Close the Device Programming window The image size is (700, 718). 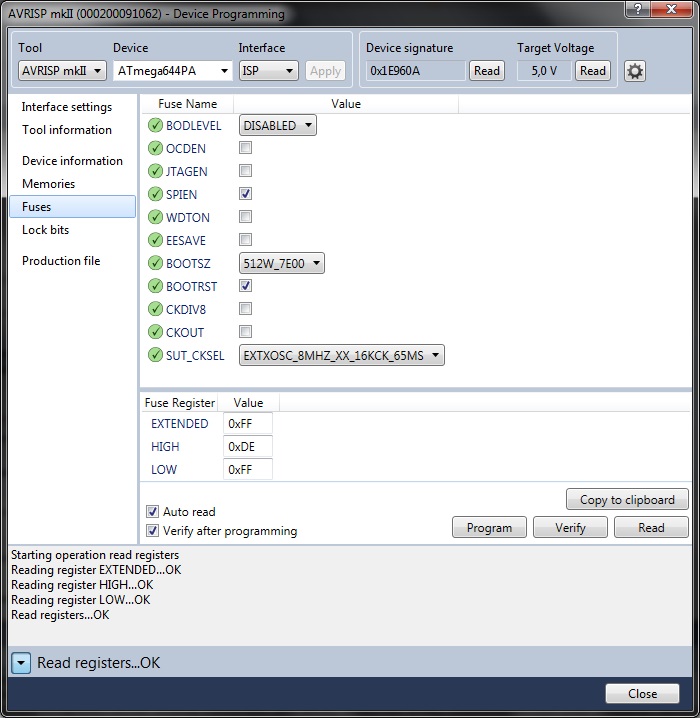[672, 9]
